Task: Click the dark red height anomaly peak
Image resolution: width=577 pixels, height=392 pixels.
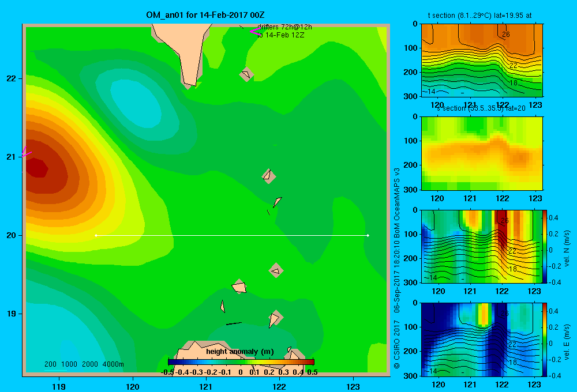Action: point(37,168)
